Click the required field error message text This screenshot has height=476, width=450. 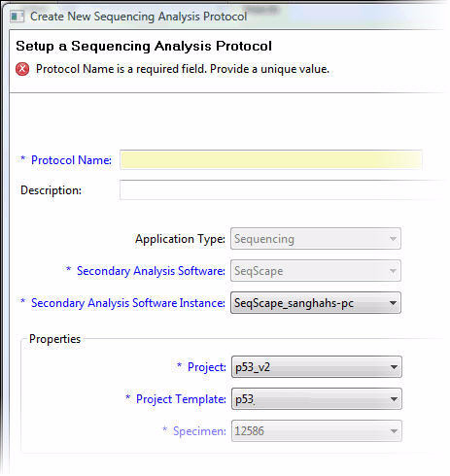pyautogui.click(x=183, y=69)
